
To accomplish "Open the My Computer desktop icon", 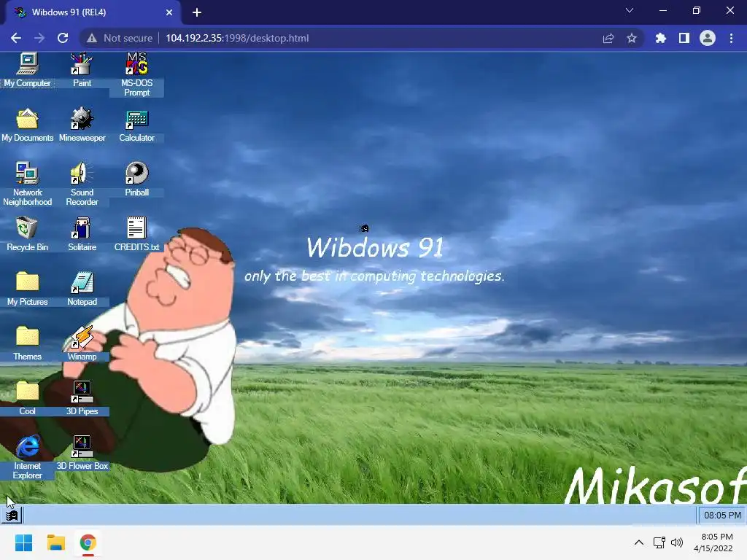I will [27, 70].
